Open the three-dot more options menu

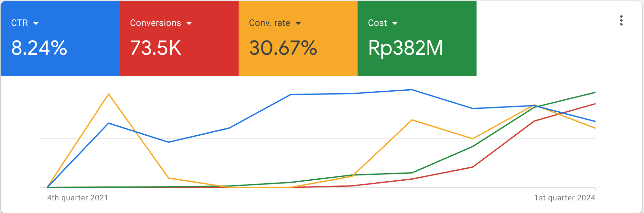click(x=621, y=20)
